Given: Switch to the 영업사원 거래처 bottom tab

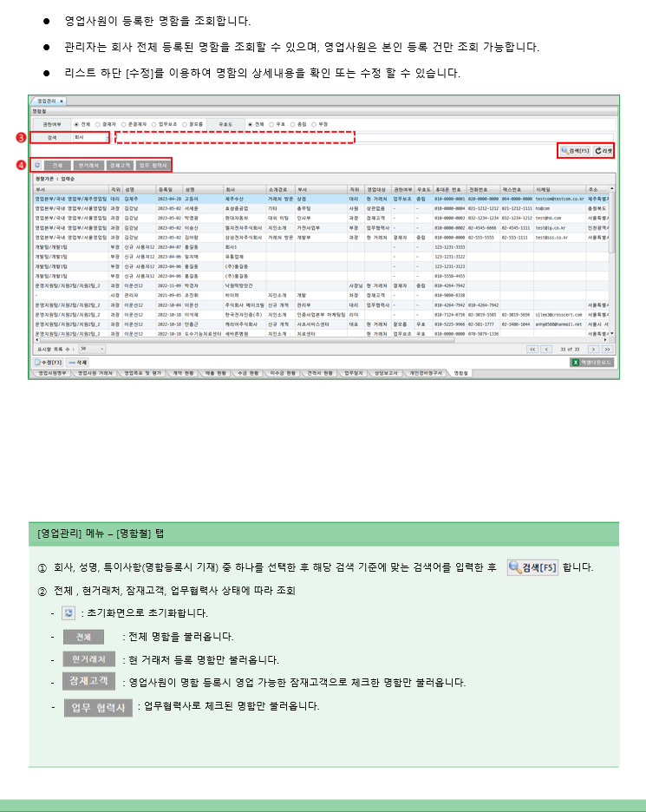Looking at the screenshot, I should click(x=95, y=373).
